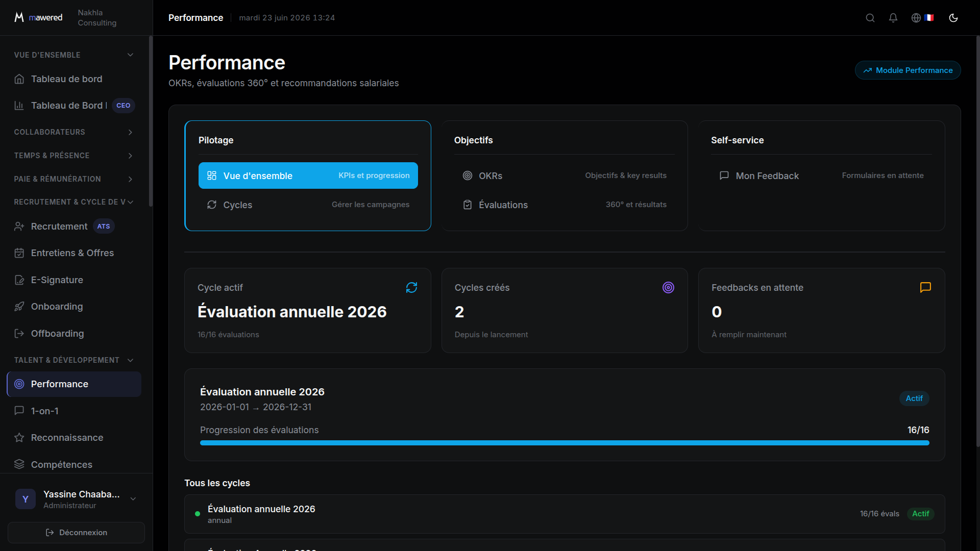Click the green Actif badge in cycle list
This screenshot has height=551, width=980.
[x=921, y=514]
